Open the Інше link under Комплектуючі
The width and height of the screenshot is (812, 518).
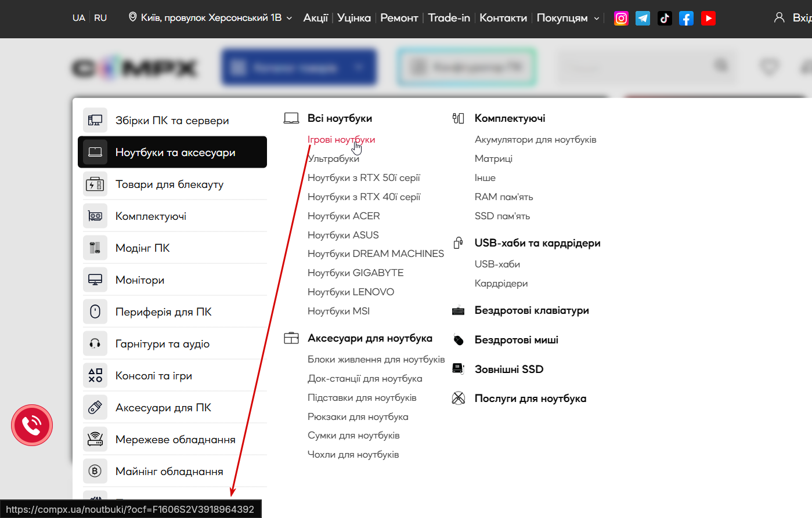(x=485, y=178)
